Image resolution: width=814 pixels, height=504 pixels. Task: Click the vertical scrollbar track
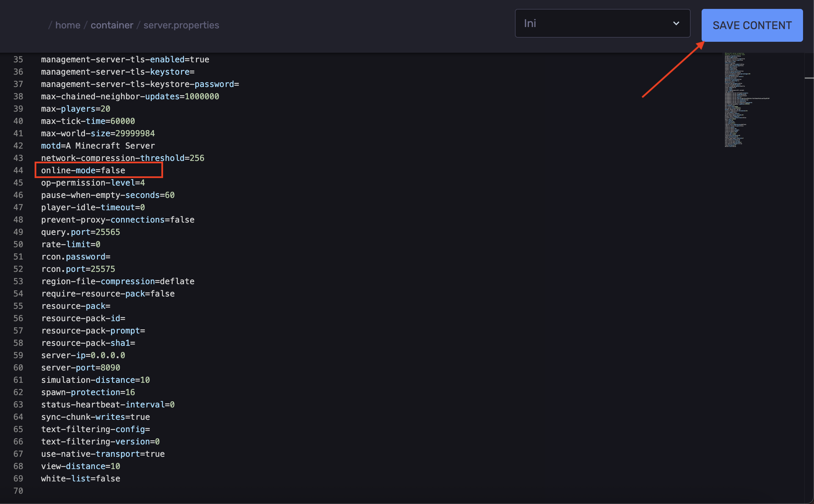pyautogui.click(x=809, y=274)
